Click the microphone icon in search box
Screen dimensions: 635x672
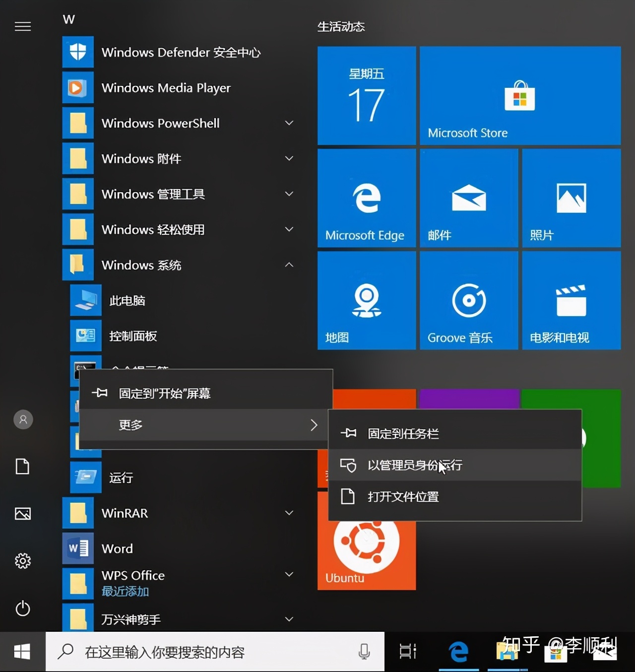(x=364, y=652)
